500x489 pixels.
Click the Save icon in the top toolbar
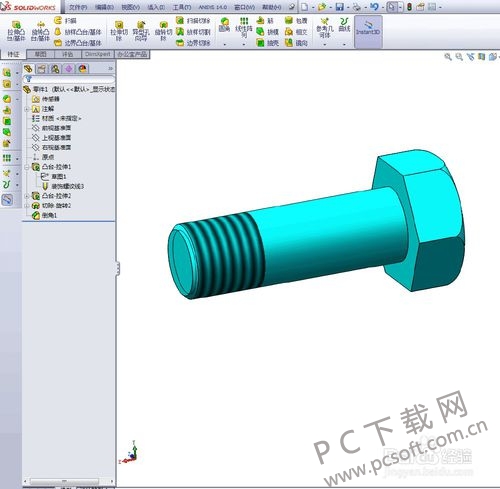pos(339,7)
